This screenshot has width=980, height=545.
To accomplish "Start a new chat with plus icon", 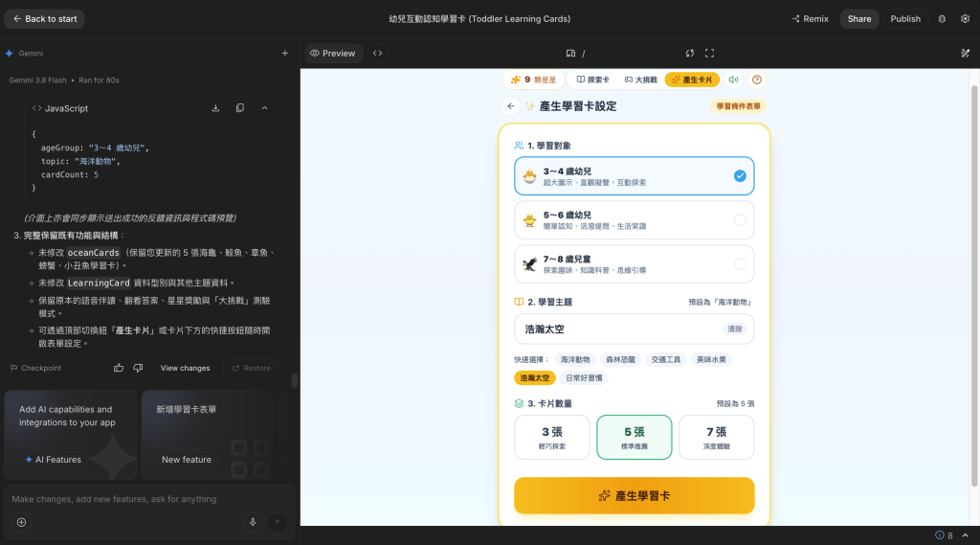I will tap(285, 54).
